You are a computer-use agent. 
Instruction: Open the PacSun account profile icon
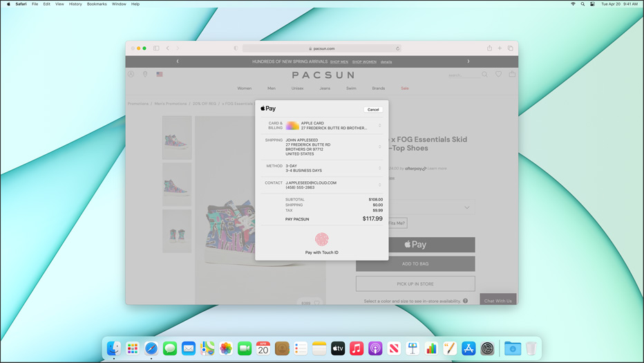(x=131, y=75)
